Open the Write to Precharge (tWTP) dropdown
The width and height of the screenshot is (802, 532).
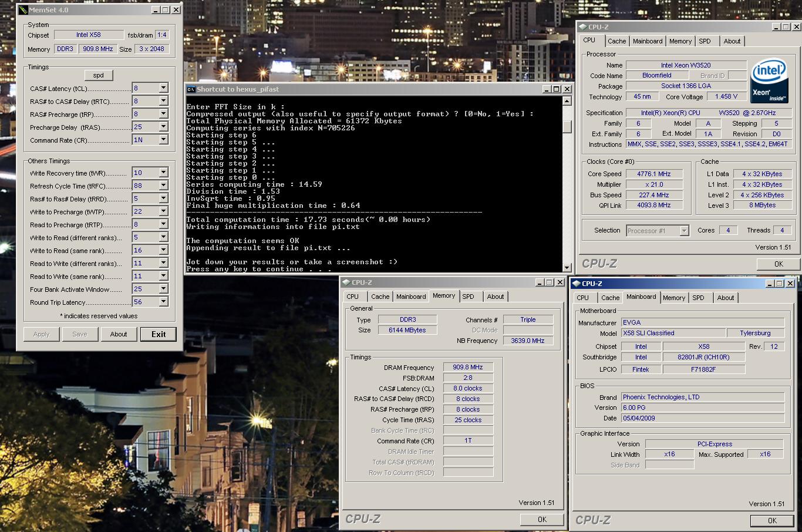point(163,211)
